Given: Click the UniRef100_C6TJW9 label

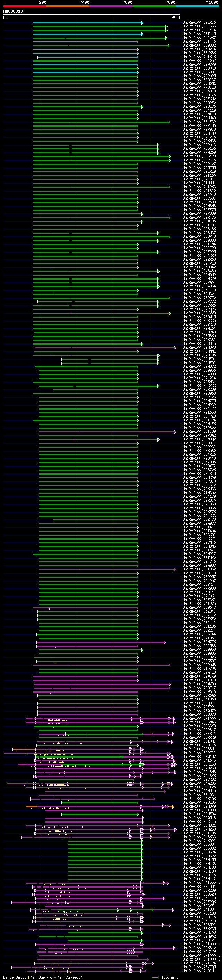Looking at the screenshot, I should click(199, 431).
